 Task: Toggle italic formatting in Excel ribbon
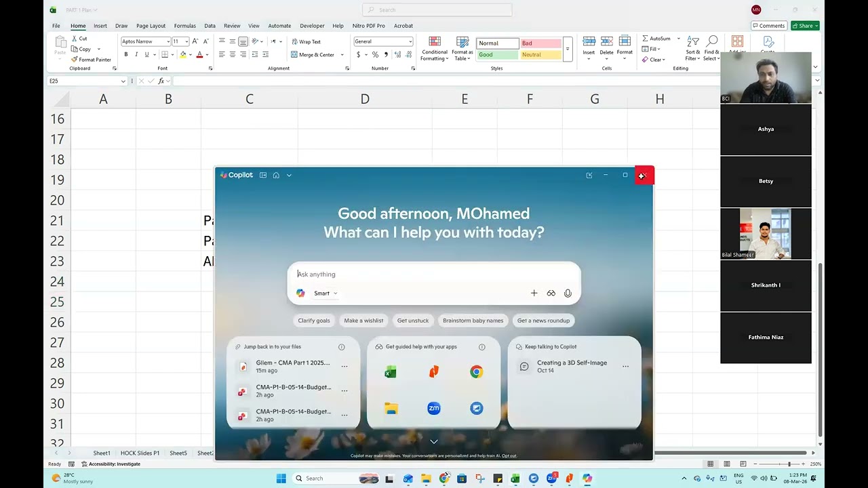point(136,54)
